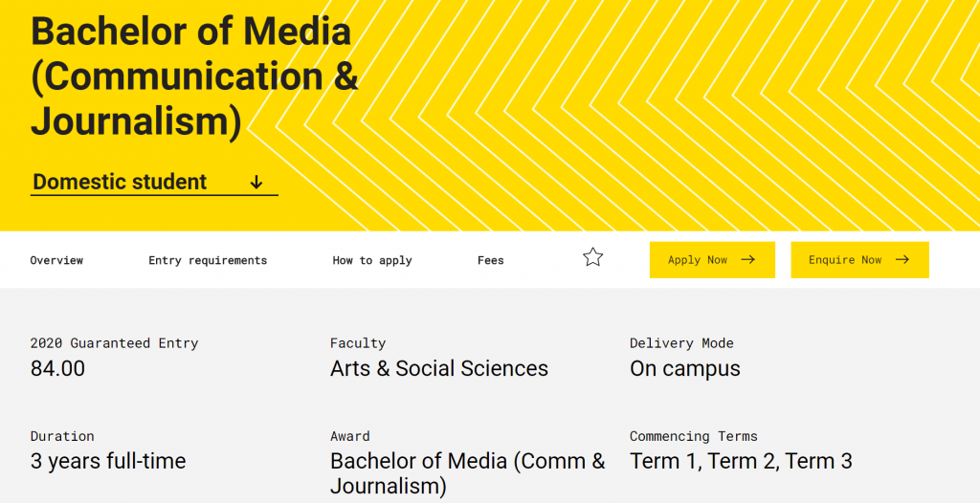Click the down arrow beside Domestic student
The height and width of the screenshot is (503, 980).
(256, 183)
